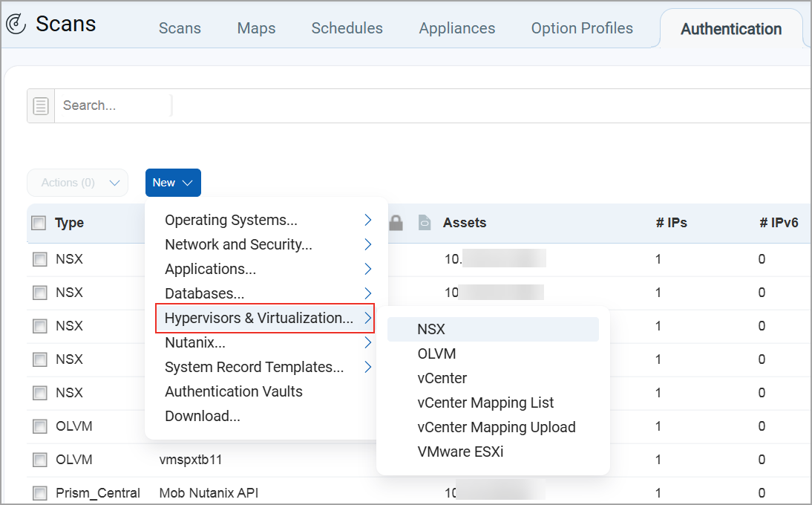Expand System Record Templates submenu arrow
The image size is (812, 505).
click(367, 367)
